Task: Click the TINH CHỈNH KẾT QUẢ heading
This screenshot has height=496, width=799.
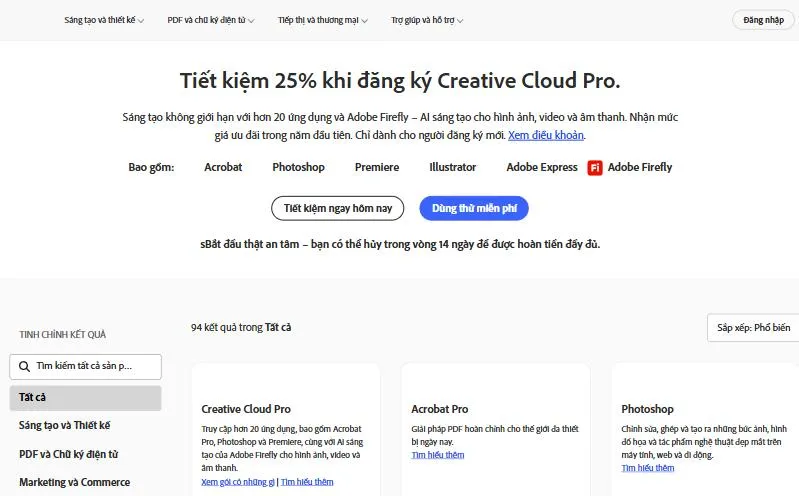Action: coord(63,334)
